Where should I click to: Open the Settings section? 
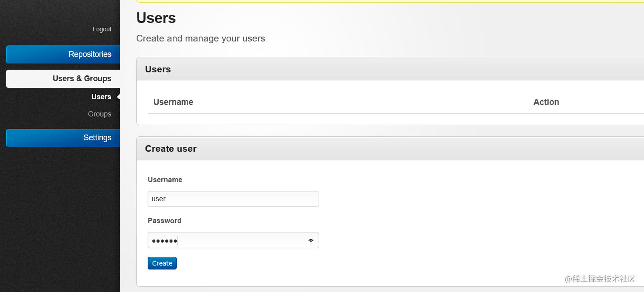[x=63, y=138]
